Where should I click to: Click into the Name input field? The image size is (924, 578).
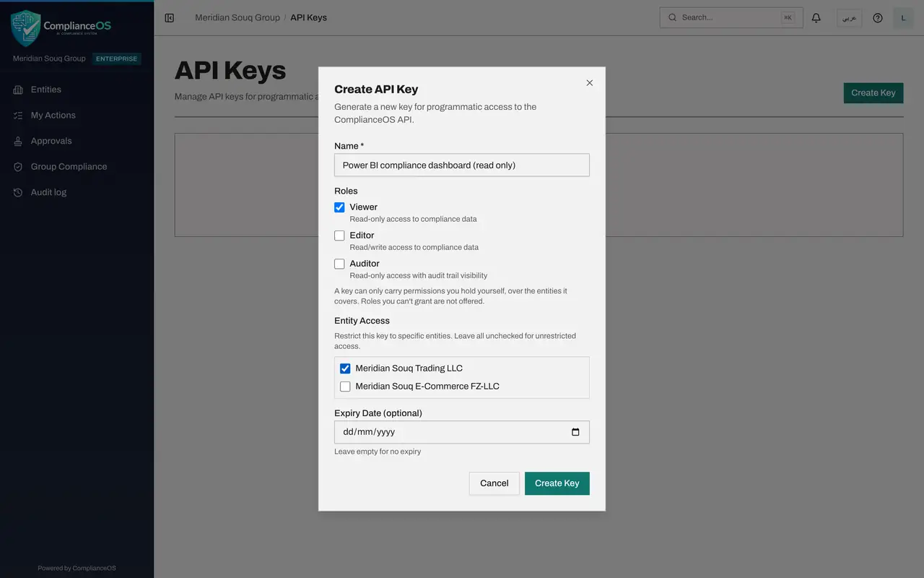[462, 165]
